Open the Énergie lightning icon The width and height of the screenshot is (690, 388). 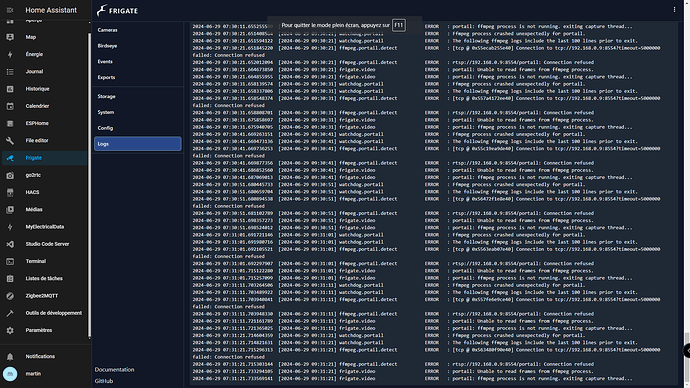tap(10, 55)
